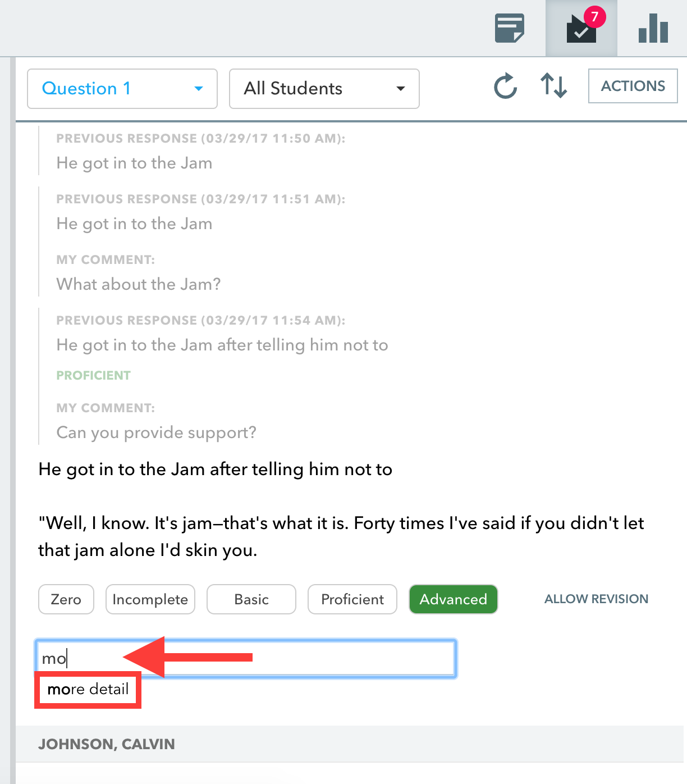Screen dimensions: 687x784
Task: Click the sort order arrows icon
Action: [x=553, y=86]
